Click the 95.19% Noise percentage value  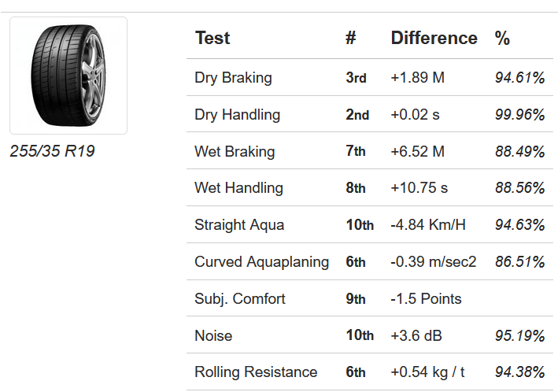click(519, 336)
